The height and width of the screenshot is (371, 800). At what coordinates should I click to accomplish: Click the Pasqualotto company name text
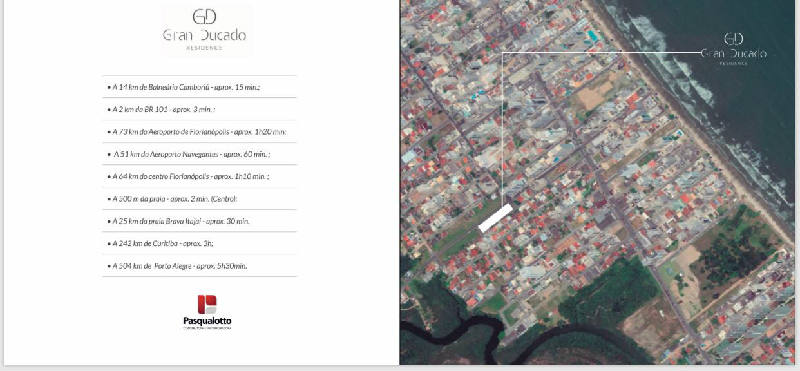(207, 321)
